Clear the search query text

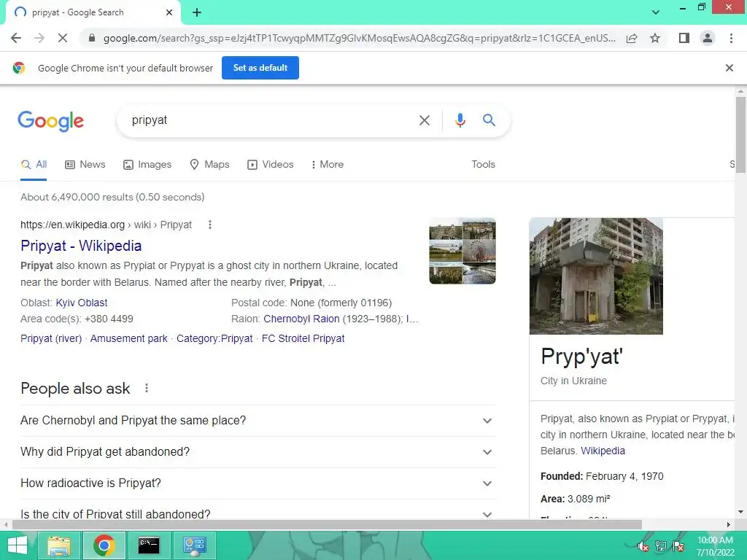[x=424, y=120]
